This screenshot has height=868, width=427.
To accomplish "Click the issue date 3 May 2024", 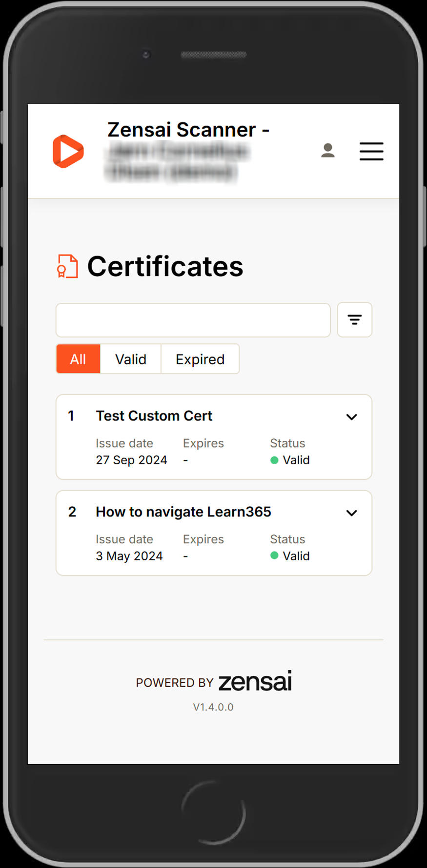I will point(129,556).
